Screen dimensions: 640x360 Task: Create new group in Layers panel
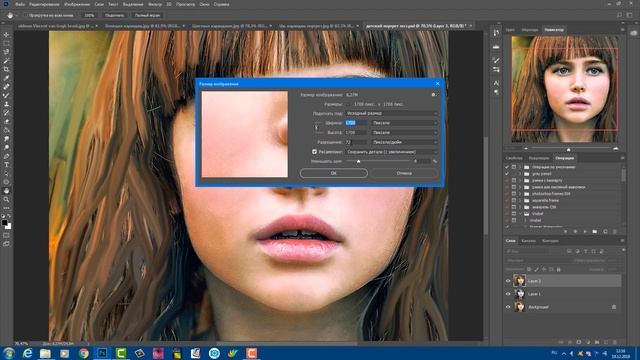[x=597, y=342]
